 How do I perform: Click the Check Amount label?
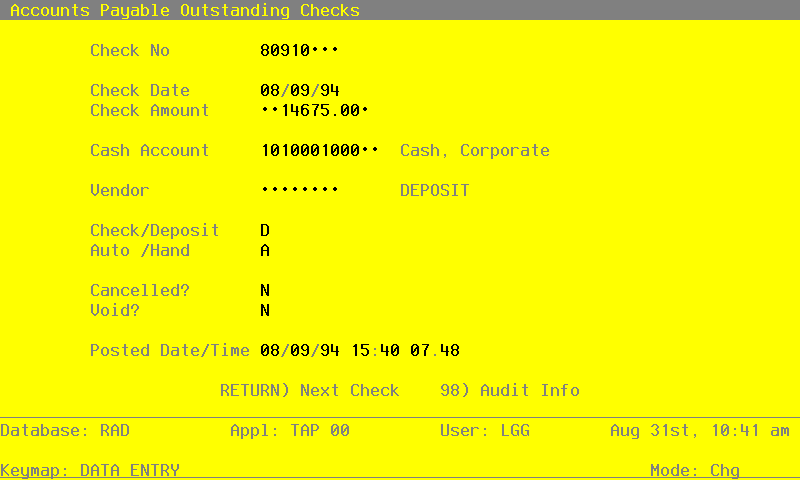click(x=149, y=110)
